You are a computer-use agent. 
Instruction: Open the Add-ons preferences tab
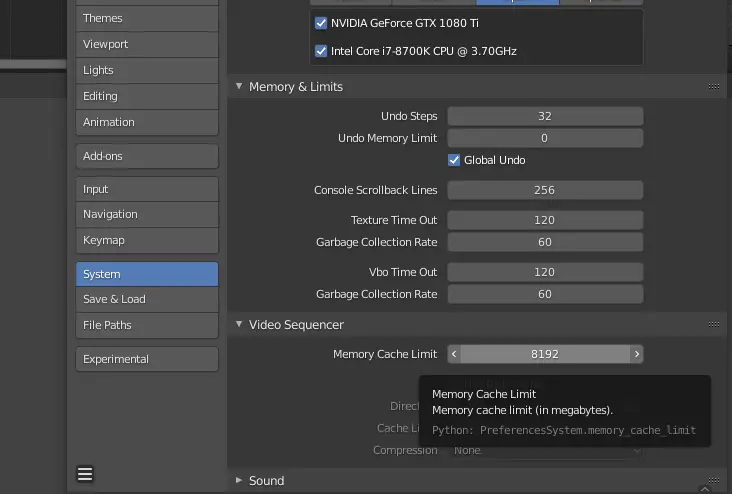(x=147, y=156)
